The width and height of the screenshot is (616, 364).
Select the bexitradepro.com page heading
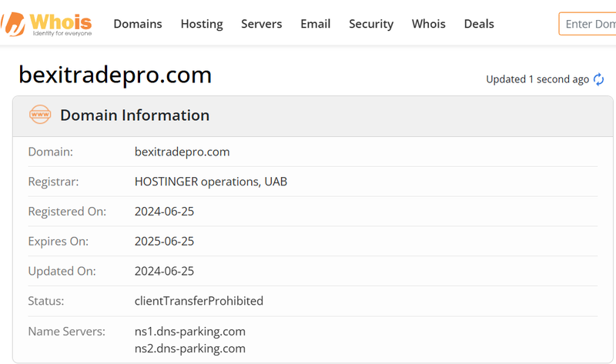115,75
